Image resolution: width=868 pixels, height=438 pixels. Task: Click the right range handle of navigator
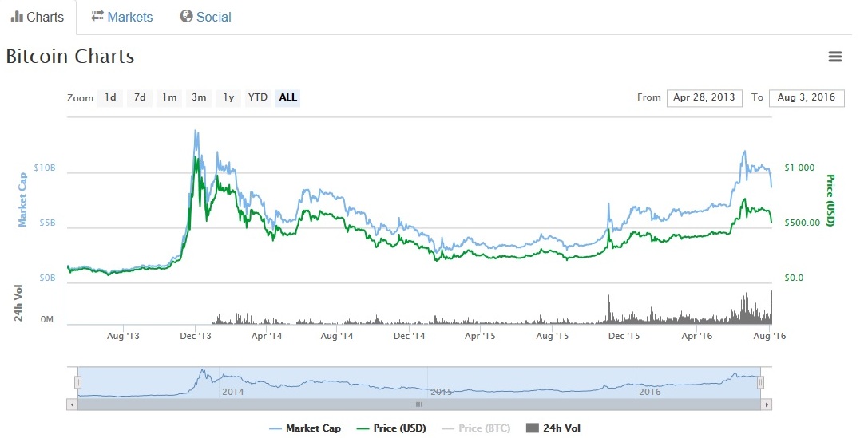point(761,382)
